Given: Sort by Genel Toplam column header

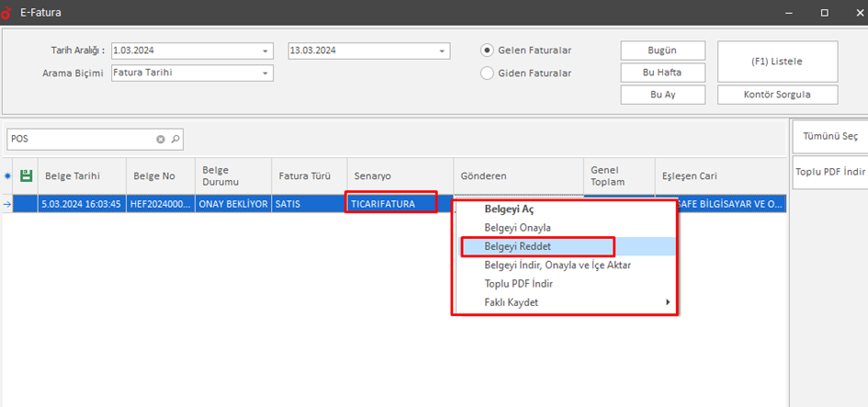Looking at the screenshot, I should point(619,176).
